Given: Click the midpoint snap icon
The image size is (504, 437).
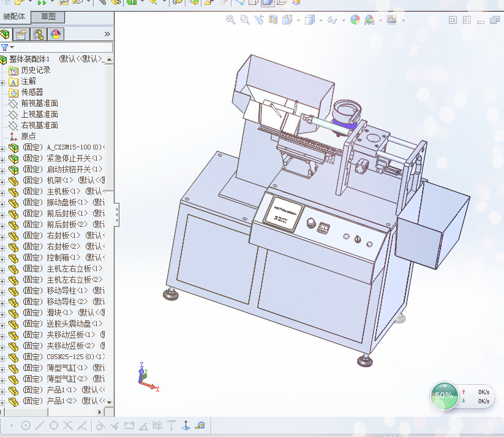Looking at the screenshot, I should pos(40,426).
